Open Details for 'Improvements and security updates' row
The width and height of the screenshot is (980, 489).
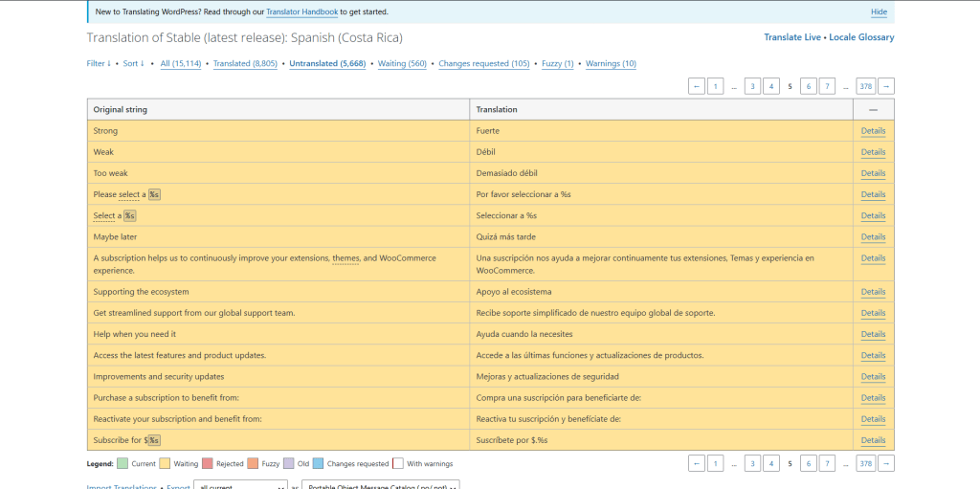873,377
